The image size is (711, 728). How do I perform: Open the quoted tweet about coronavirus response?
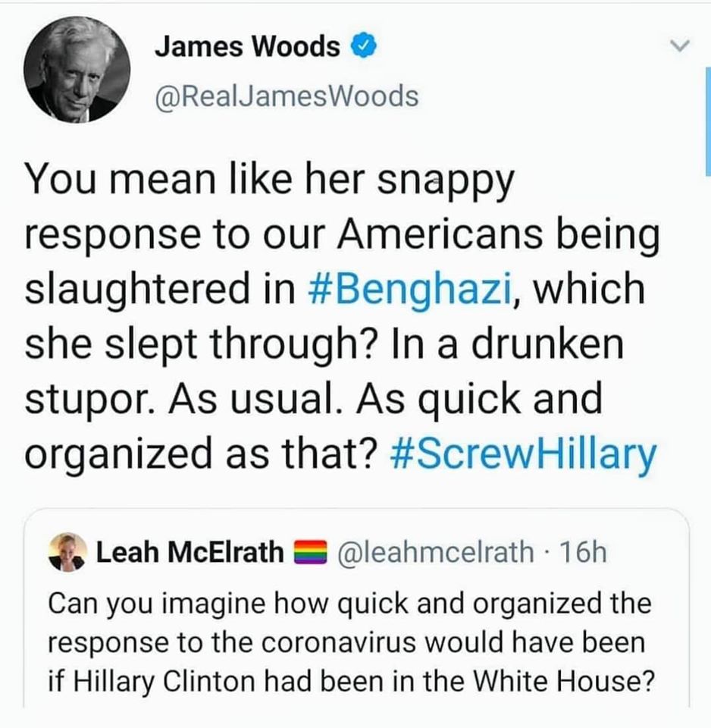coord(356,608)
